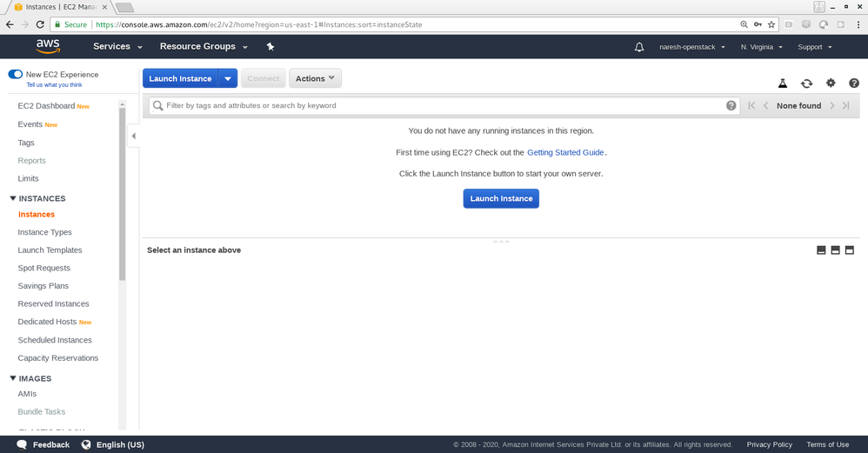This screenshot has width=868, height=453.
Task: Open the experiments flask icon
Action: click(782, 83)
